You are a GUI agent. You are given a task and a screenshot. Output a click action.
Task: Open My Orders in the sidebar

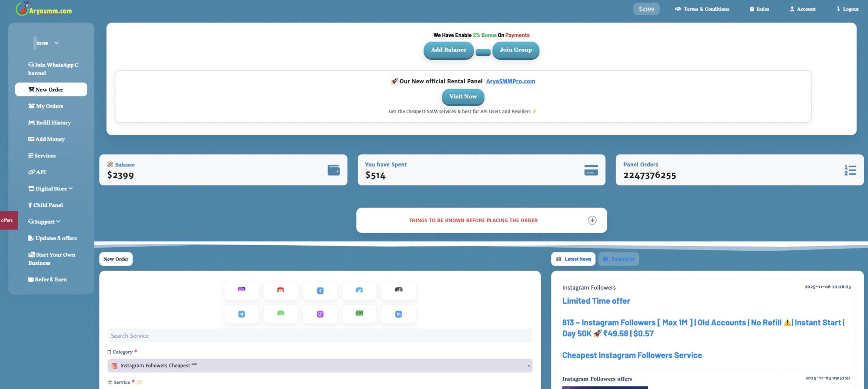[49, 106]
